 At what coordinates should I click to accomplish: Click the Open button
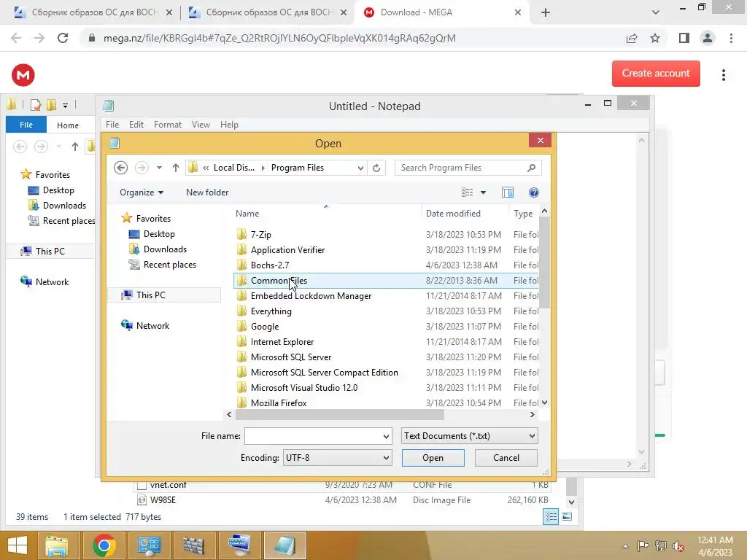[433, 458]
